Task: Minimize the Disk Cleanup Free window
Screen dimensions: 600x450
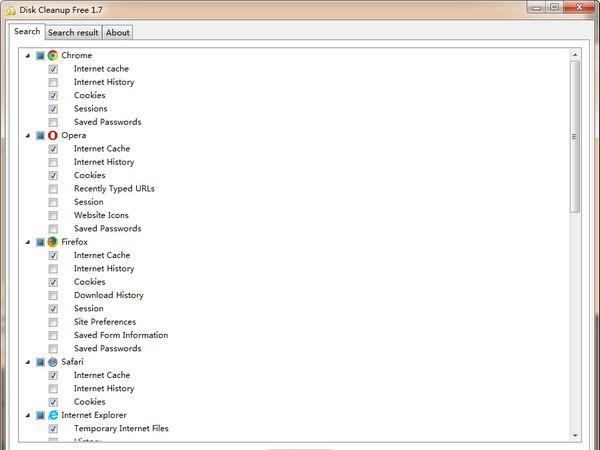Action: (537, 8)
